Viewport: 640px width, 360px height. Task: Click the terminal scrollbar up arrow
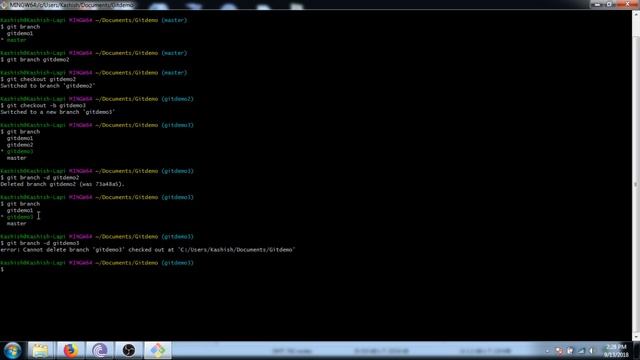[636, 15]
